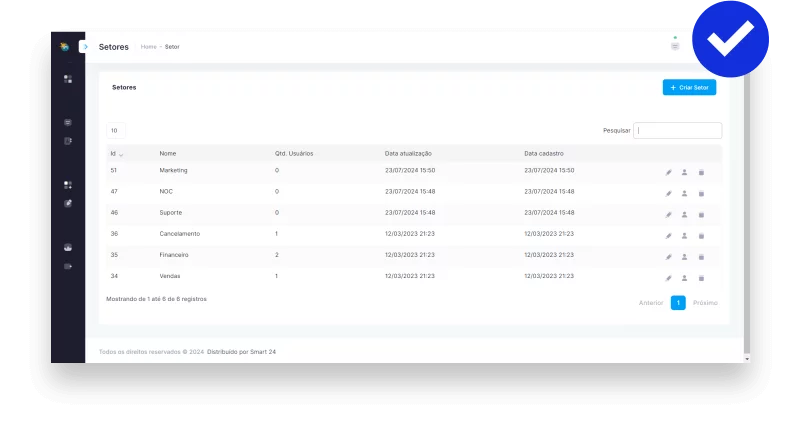
Task: Sort by Qtd. Usuários column header
Action: pyautogui.click(x=294, y=154)
